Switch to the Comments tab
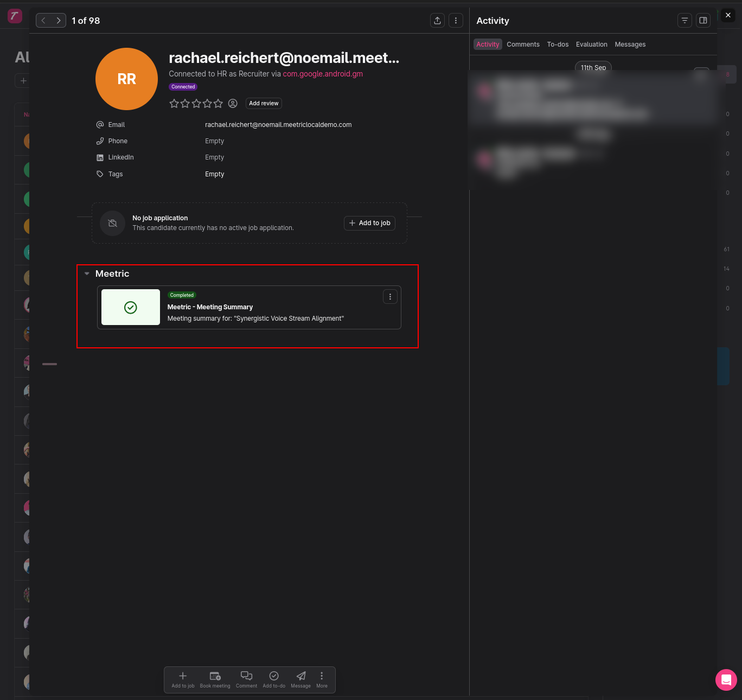Viewport: 742px width, 700px height. (x=523, y=44)
